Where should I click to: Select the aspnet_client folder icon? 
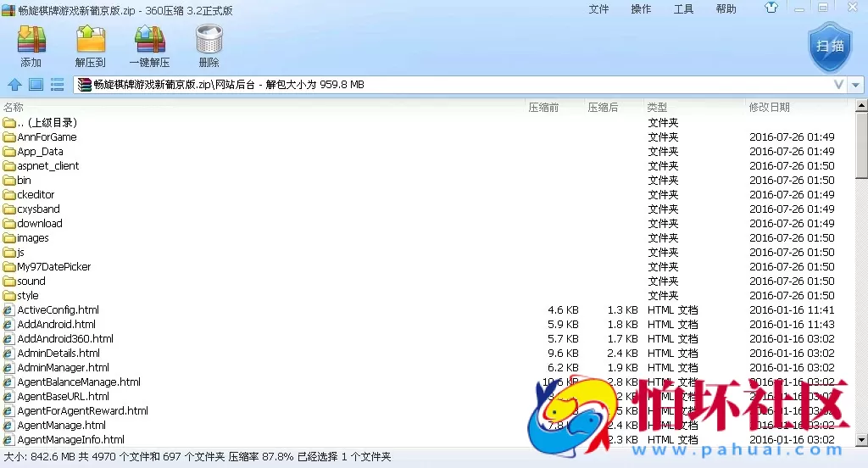8,165
